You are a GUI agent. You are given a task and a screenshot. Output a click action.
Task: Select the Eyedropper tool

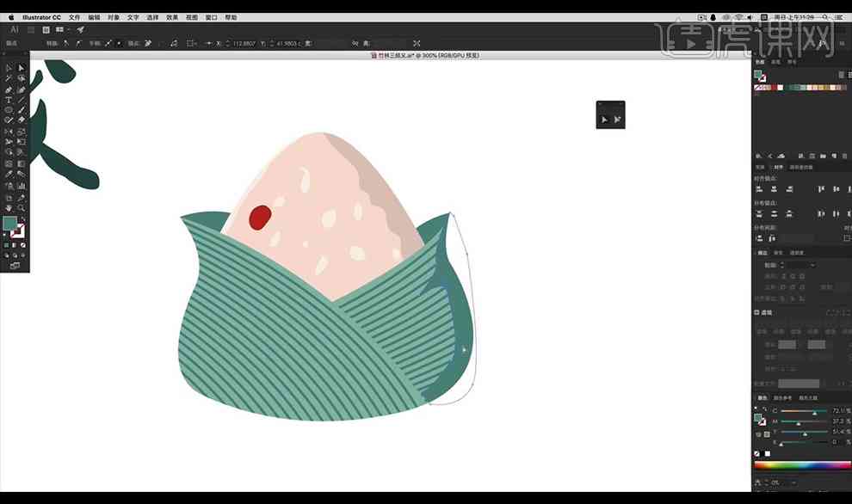coord(8,175)
